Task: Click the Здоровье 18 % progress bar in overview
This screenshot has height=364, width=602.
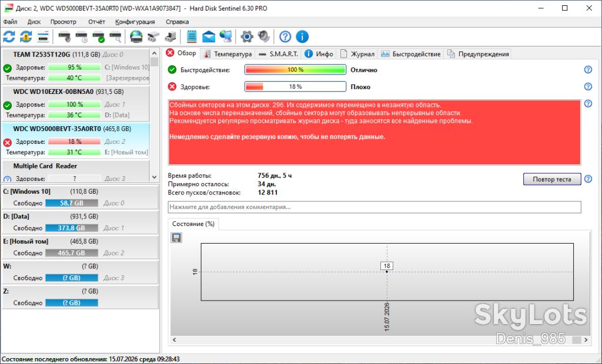Action: click(x=295, y=87)
